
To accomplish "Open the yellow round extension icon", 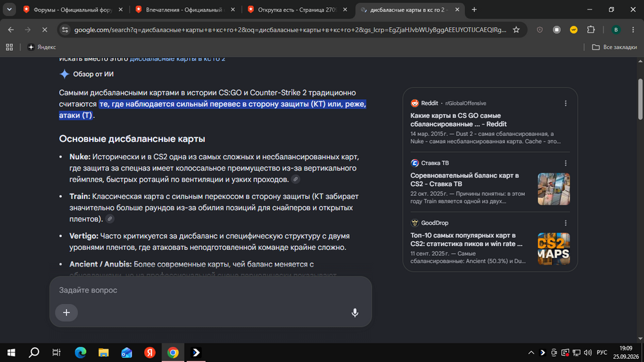I will pyautogui.click(x=574, y=30).
